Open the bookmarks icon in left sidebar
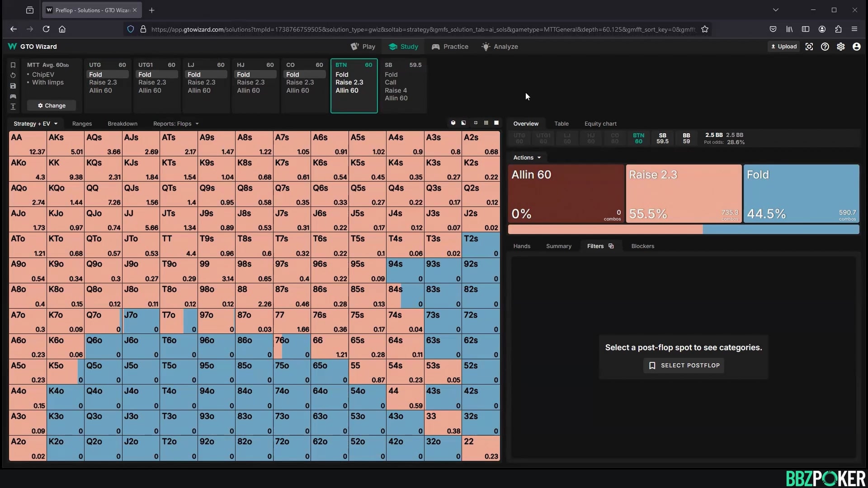The image size is (868, 488). 13,65
